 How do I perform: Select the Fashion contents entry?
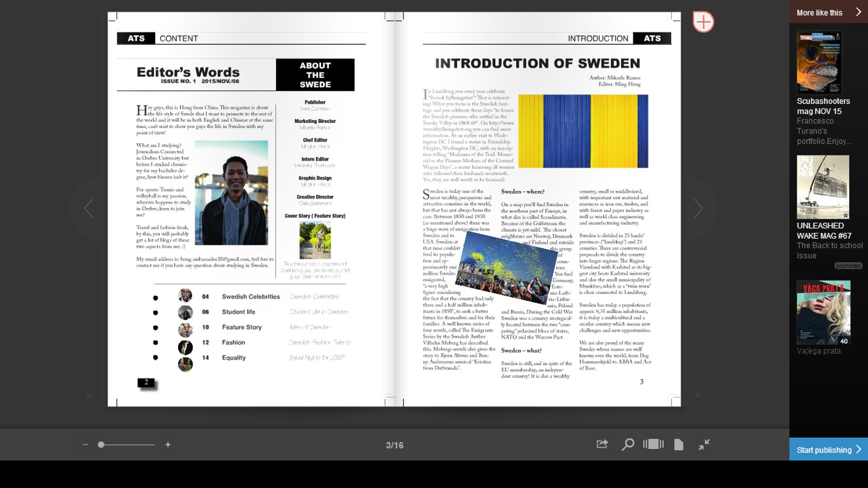point(233,342)
